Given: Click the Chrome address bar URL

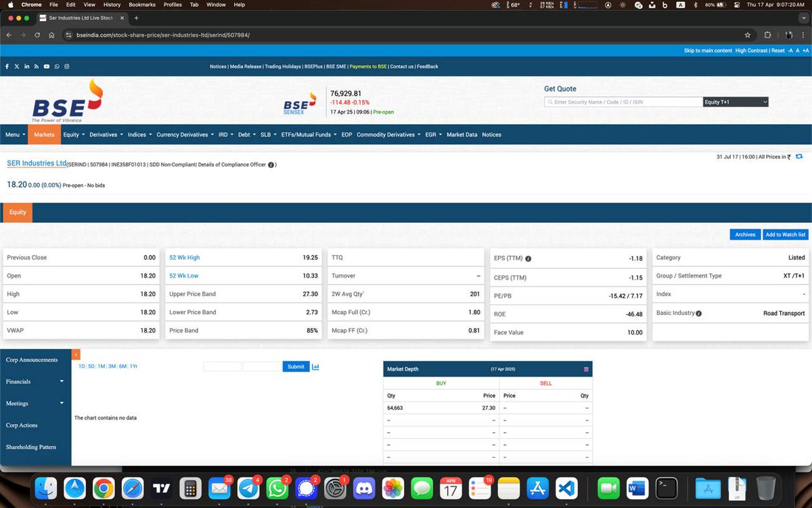Looking at the screenshot, I should 163,35.
